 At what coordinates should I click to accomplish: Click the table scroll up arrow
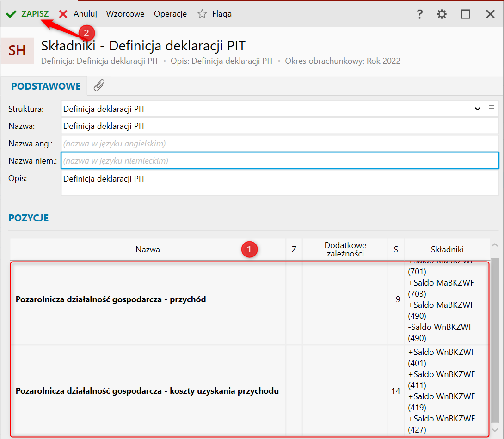point(495,245)
